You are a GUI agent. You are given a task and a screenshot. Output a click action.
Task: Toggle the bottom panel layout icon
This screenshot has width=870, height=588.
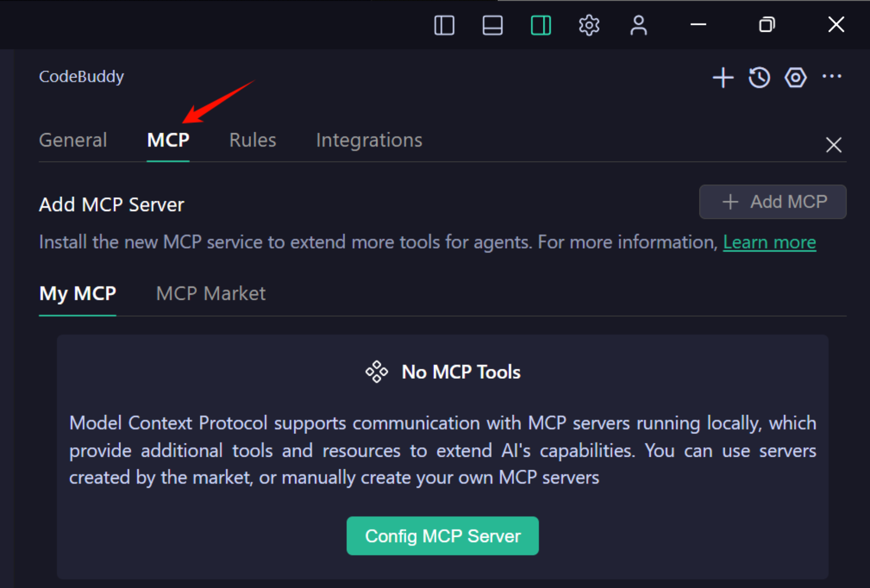[492, 25]
